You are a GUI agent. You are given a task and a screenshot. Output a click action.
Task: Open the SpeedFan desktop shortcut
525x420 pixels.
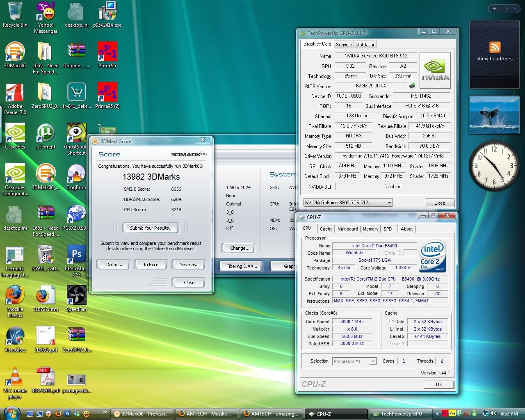tap(77, 299)
